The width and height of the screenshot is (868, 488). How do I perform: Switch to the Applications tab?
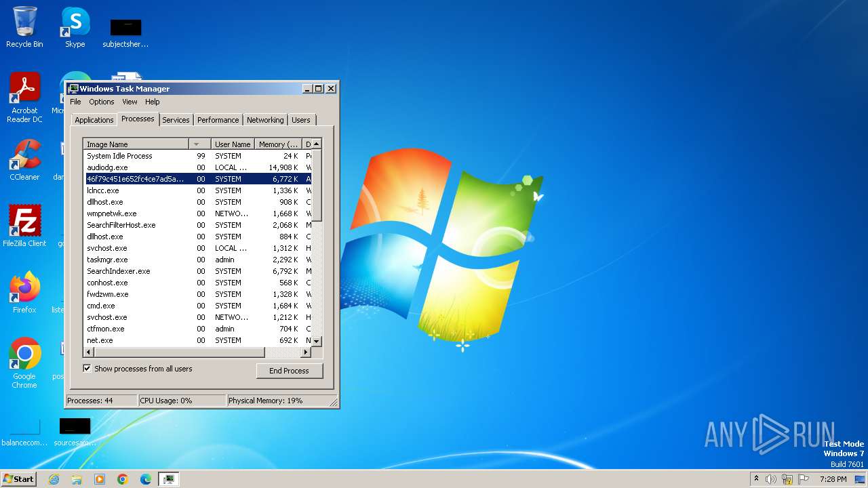click(x=94, y=120)
